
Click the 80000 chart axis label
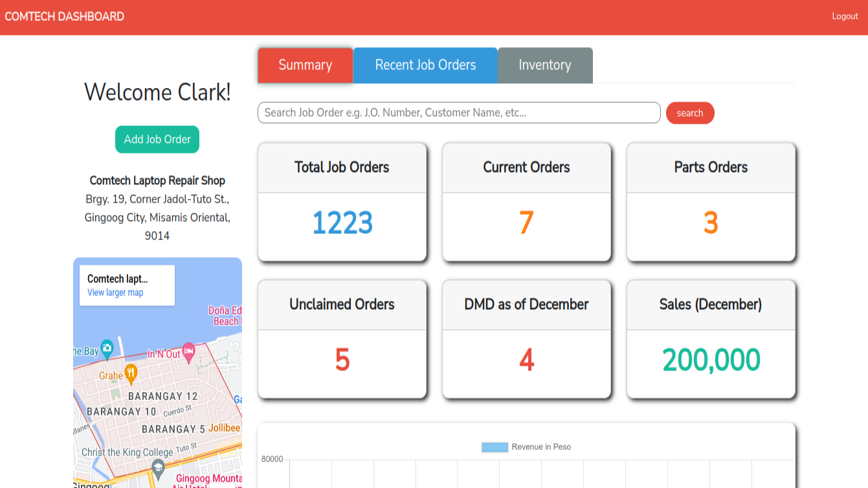coord(272,460)
